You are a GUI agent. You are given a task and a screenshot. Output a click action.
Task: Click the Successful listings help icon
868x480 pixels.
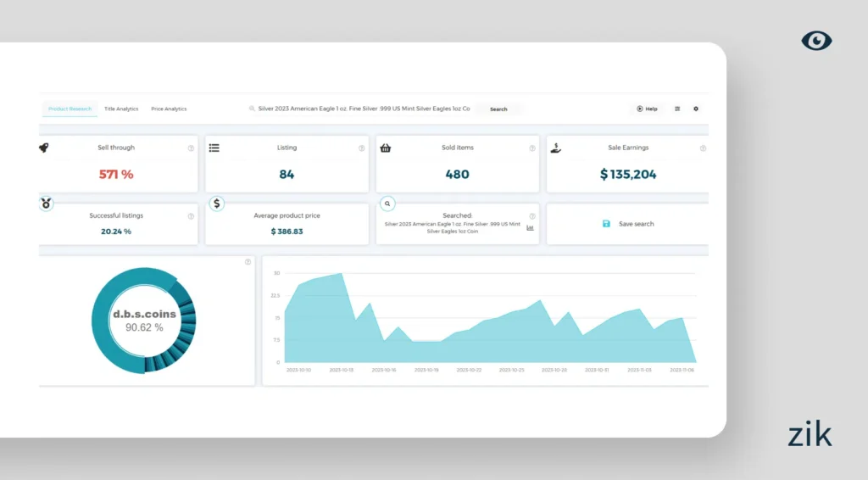click(x=191, y=216)
